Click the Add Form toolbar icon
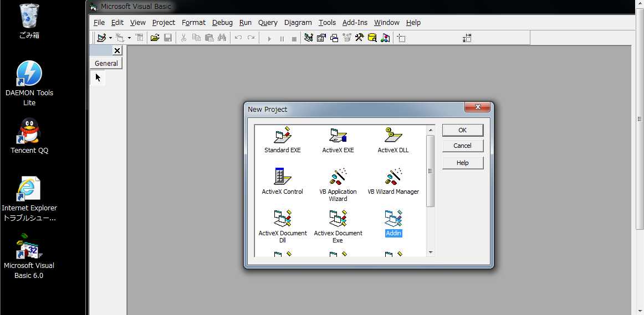Image resolution: width=644 pixels, height=315 pixels. (120, 38)
